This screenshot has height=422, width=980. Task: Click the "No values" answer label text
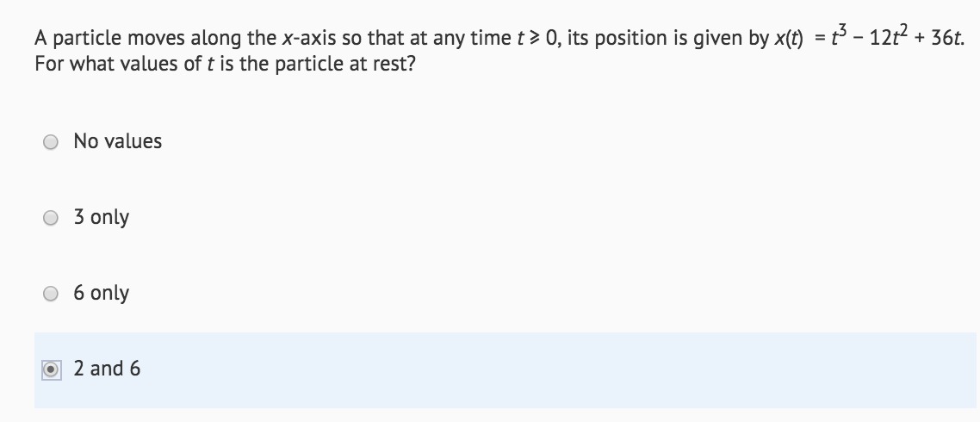(117, 141)
